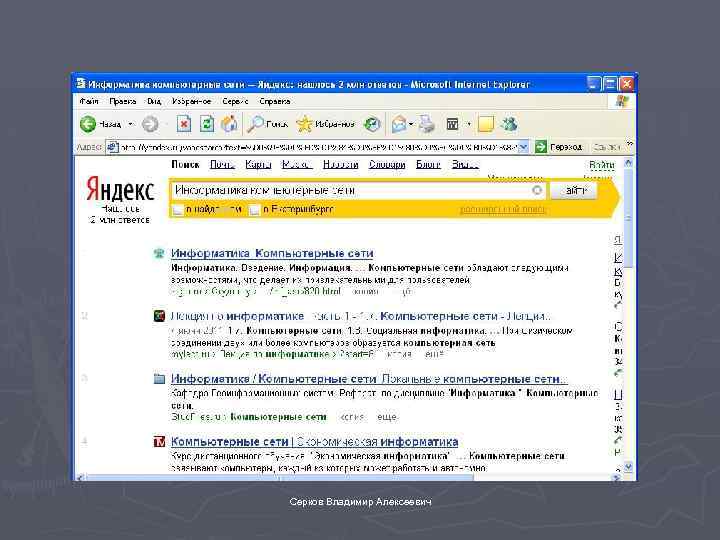Open the Mail envelope toolbar icon
Viewport: 720px width, 540px height.
(399, 124)
